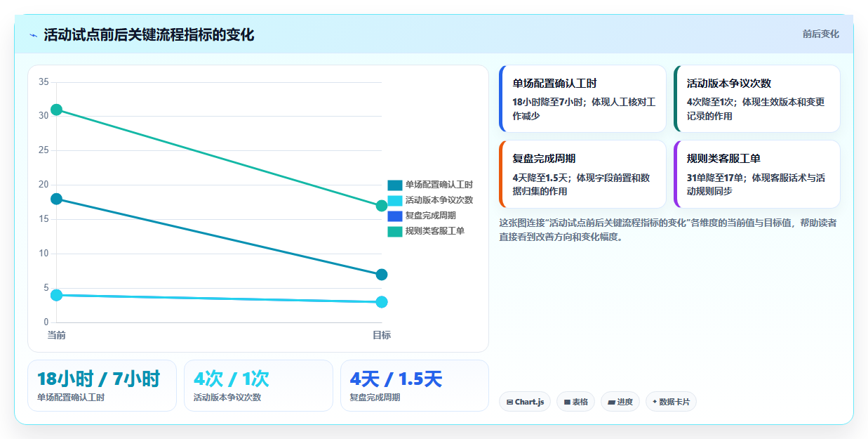868x439 pixels.
Task: Click the 规则类客服工单 legend label
Action: 435,231
